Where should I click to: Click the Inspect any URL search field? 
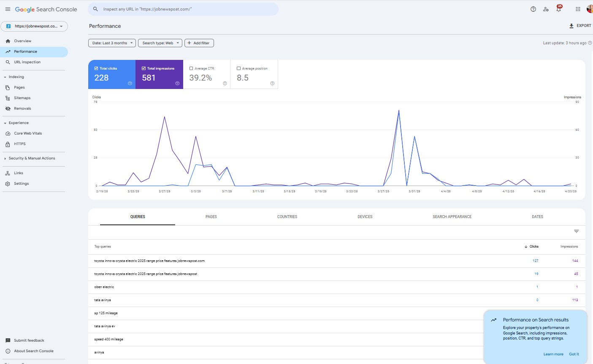[x=183, y=9]
